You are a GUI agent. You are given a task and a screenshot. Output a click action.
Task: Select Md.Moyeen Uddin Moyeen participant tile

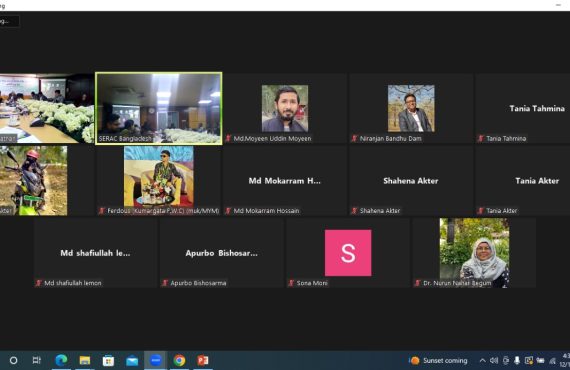coord(285,108)
